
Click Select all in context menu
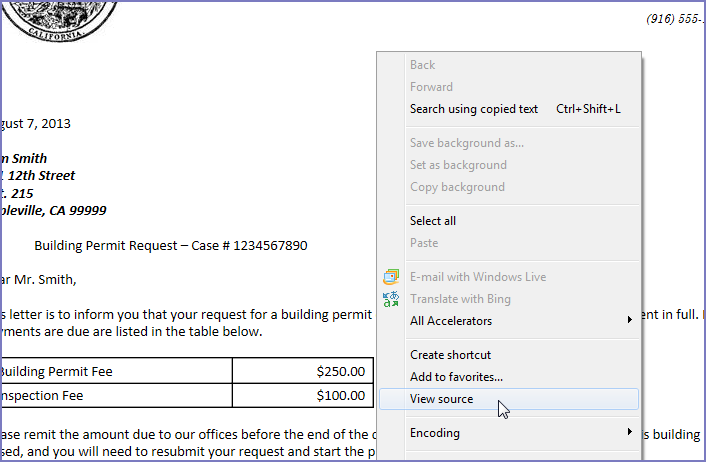click(x=432, y=221)
